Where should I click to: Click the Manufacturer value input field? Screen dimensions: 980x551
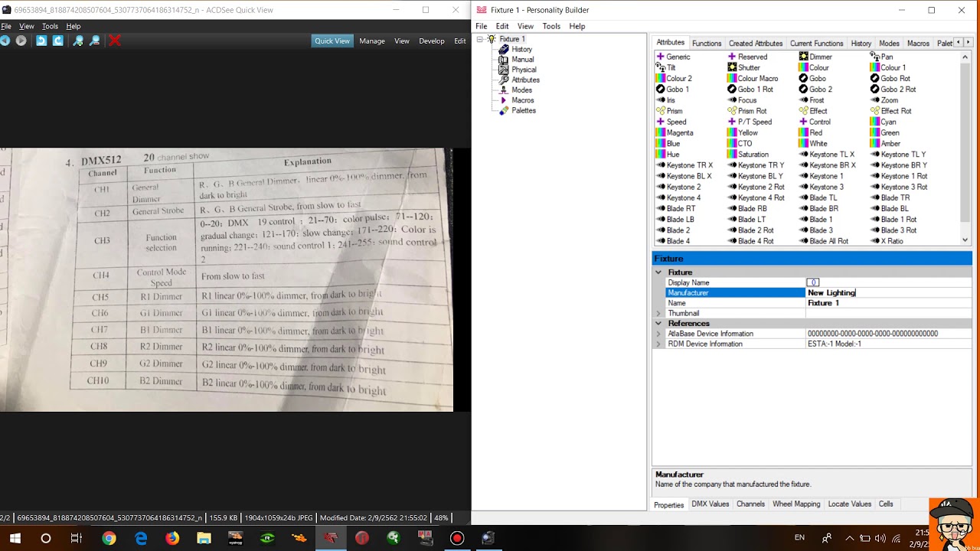click(x=889, y=293)
